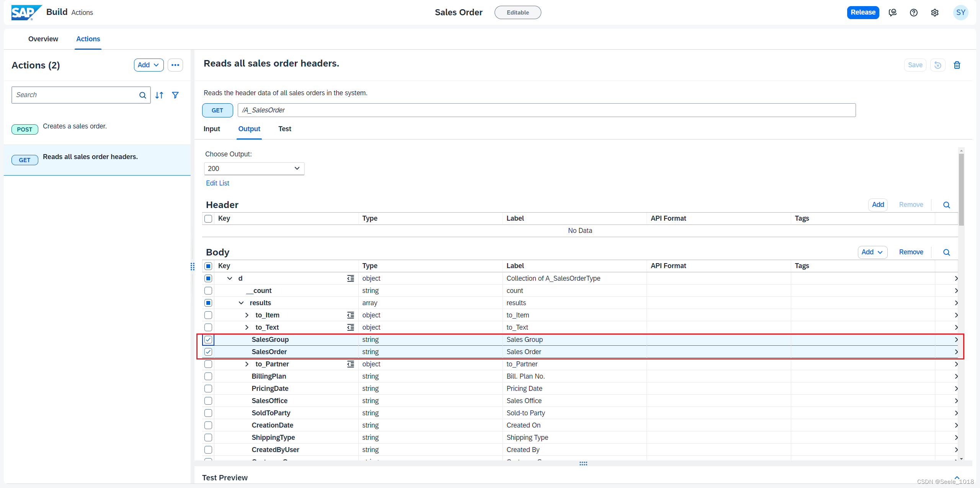This screenshot has width=980, height=488.
Task: Uncheck the SalesGroup checkbox
Action: [208, 340]
